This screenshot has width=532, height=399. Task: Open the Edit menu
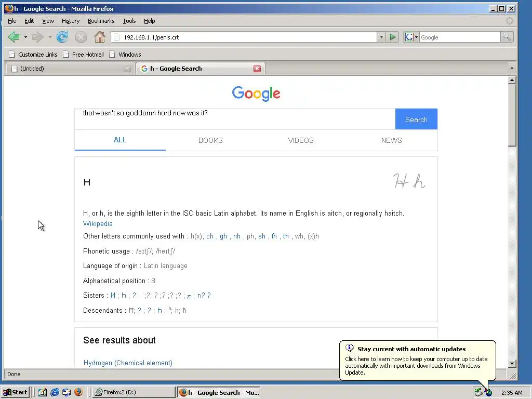coord(29,21)
